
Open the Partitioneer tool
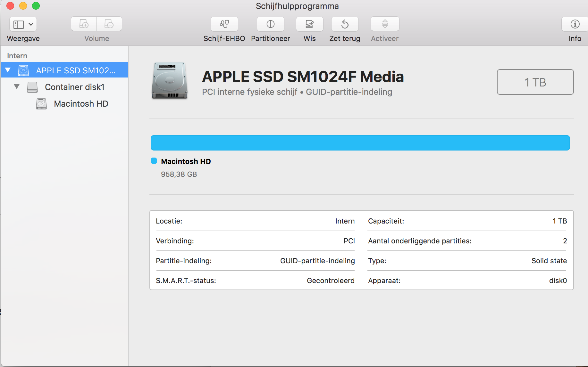(270, 24)
